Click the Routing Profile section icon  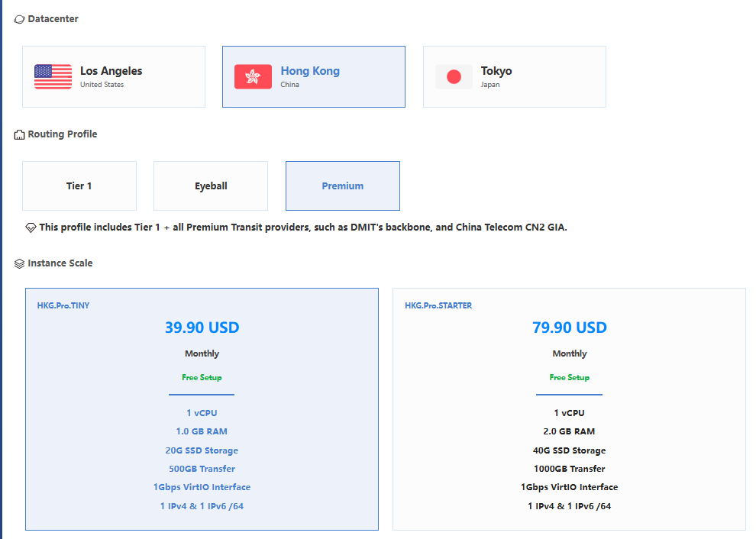(19, 134)
